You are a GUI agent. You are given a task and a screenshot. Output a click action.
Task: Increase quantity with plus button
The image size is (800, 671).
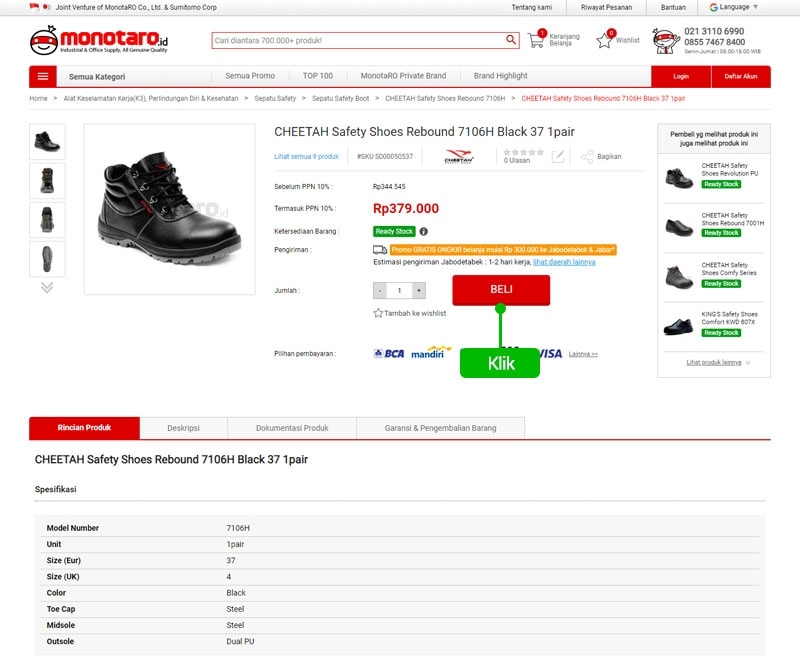point(419,291)
